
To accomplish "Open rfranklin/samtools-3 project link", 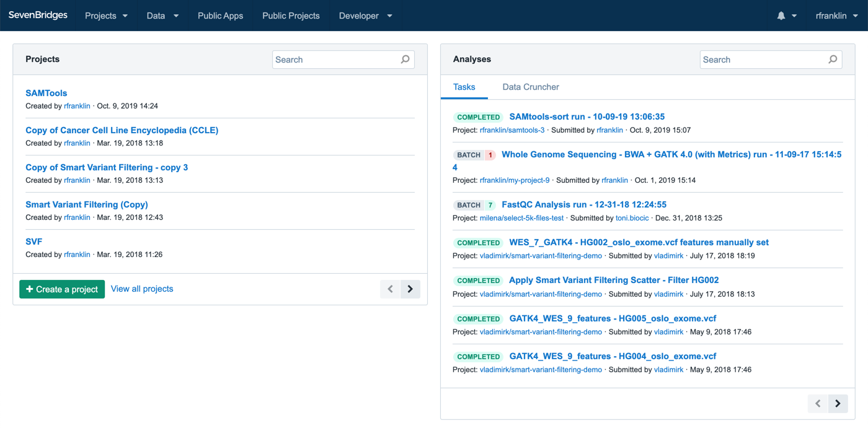I will click(x=512, y=130).
